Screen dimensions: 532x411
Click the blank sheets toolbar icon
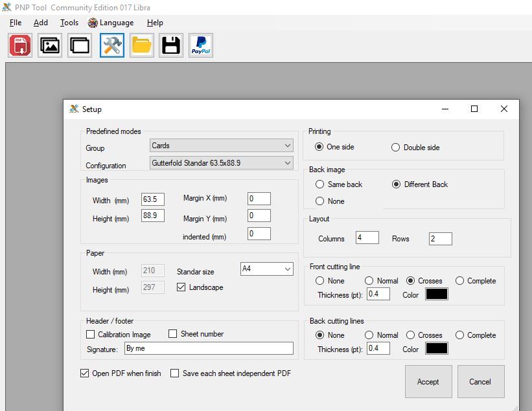[80, 45]
